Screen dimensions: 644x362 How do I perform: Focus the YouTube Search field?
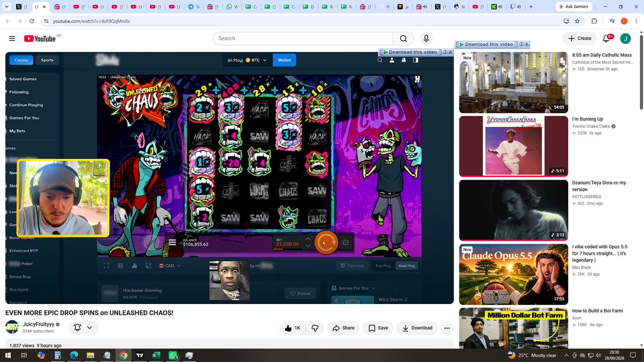point(303,39)
